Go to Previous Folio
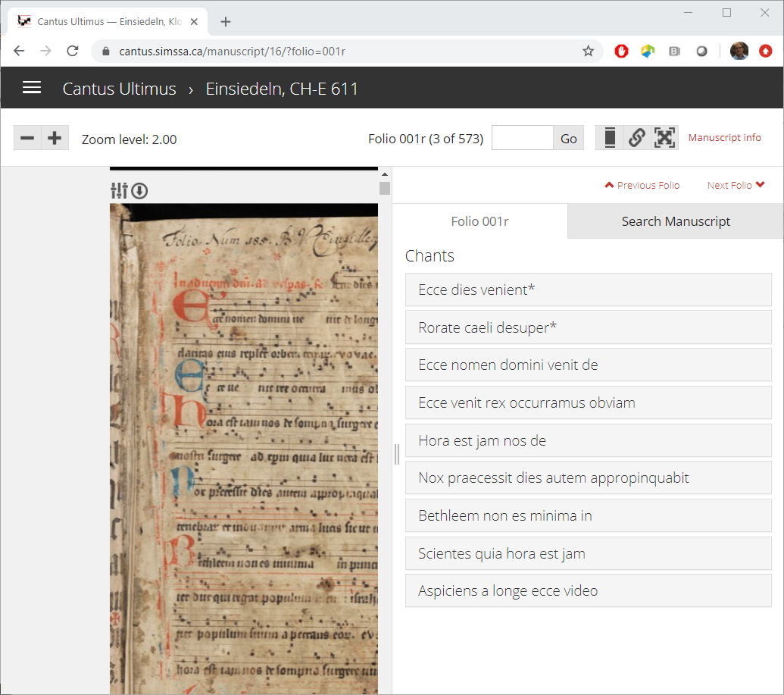This screenshot has width=784, height=695. tap(642, 185)
